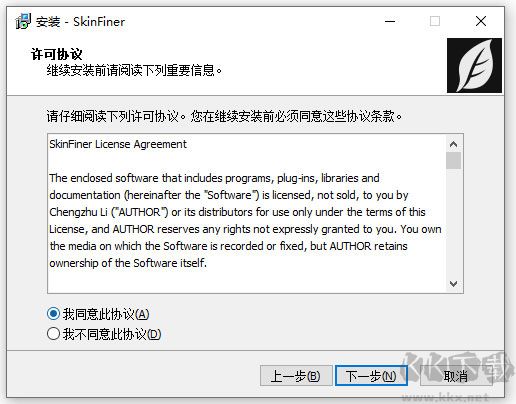
Task: Click the SkinFiner License Agreement title line
Action: (118, 144)
